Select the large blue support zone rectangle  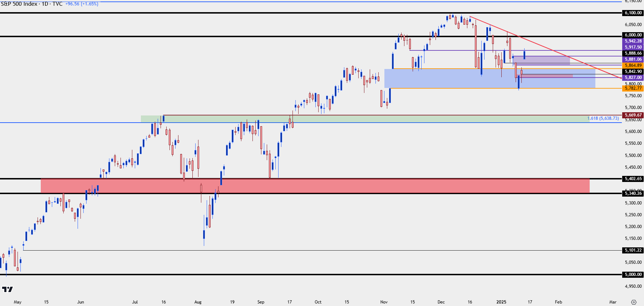[490, 78]
